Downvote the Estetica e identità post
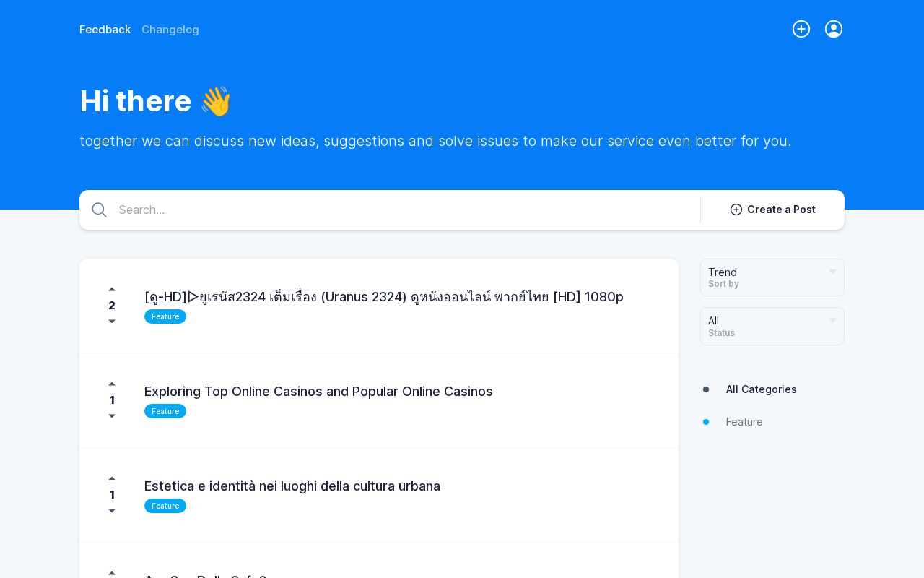 click(112, 511)
